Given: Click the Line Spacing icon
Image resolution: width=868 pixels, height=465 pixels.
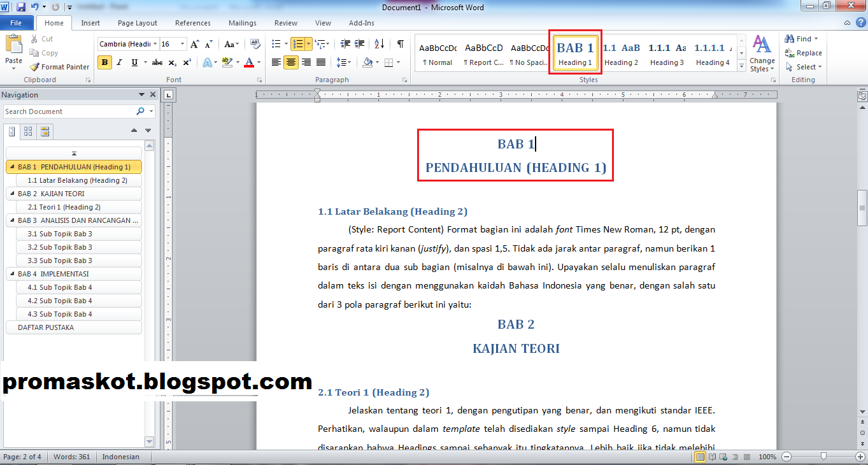Looking at the screenshot, I should pos(342,62).
